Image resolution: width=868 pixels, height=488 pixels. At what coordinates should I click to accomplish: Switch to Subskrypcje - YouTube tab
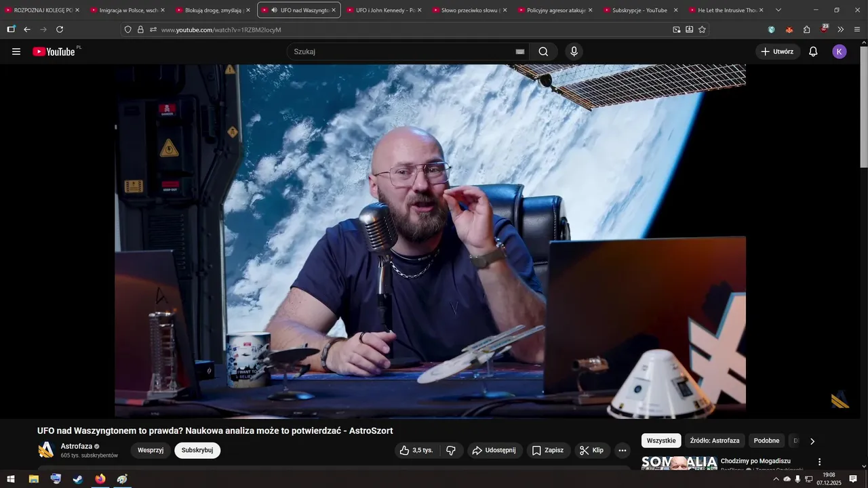[x=640, y=10]
